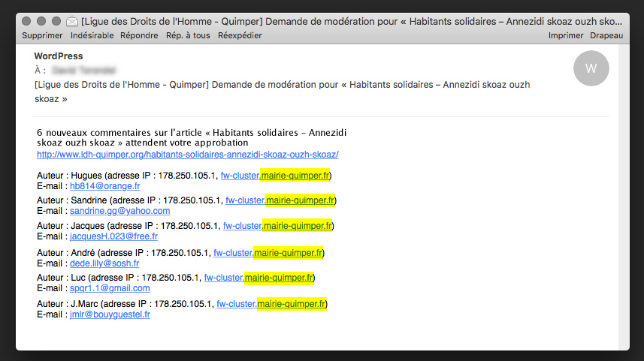Mark message as Indésirable
644x361 pixels.
pos(92,35)
